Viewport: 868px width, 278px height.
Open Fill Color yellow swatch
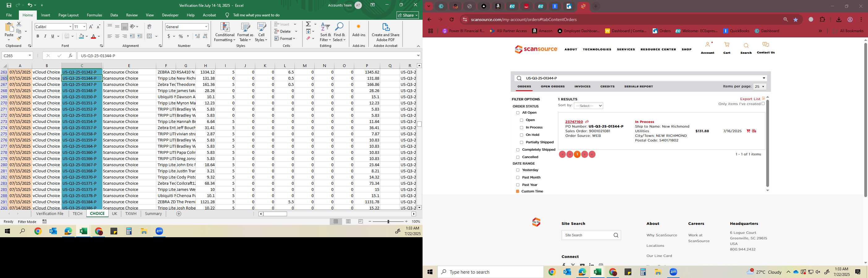pyautogui.click(x=81, y=36)
